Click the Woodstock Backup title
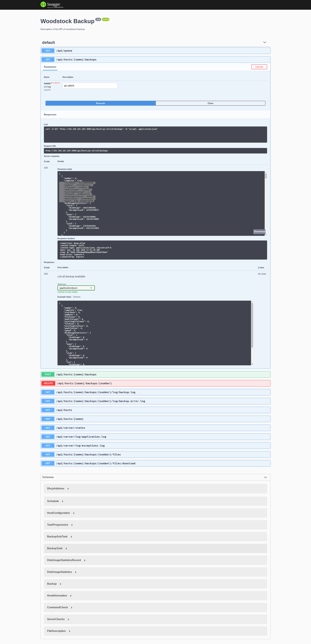 (x=67, y=21)
